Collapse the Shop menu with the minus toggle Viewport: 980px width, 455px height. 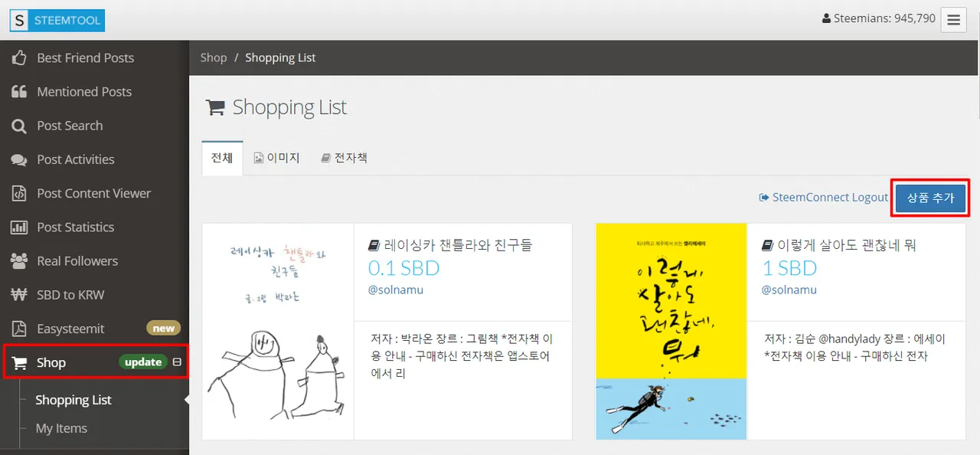pos(177,362)
